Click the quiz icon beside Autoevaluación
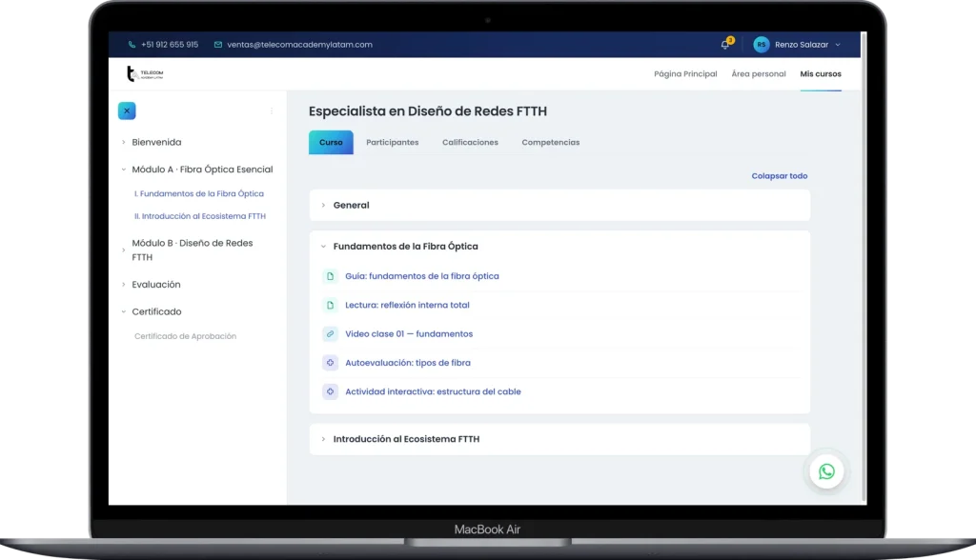 (330, 363)
